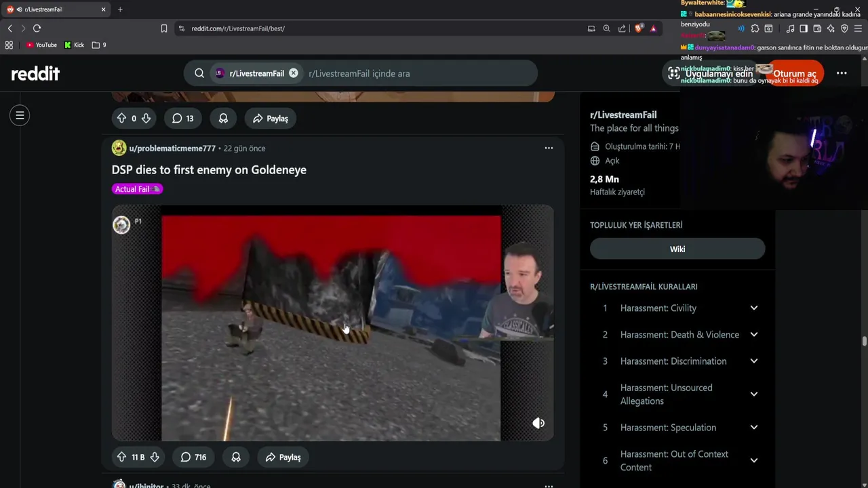Click the address bar URL reddit.com/r/LivestreamFail/best/
Image resolution: width=868 pixels, height=488 pixels.
pos(238,28)
